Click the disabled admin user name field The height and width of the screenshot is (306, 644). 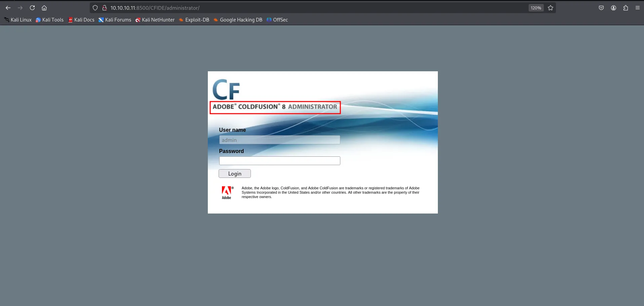coord(279,140)
